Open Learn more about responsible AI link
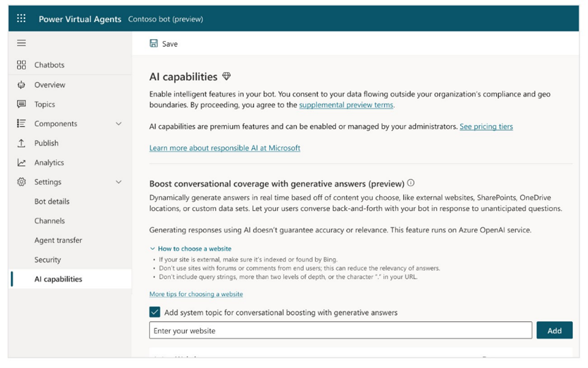 click(x=225, y=148)
